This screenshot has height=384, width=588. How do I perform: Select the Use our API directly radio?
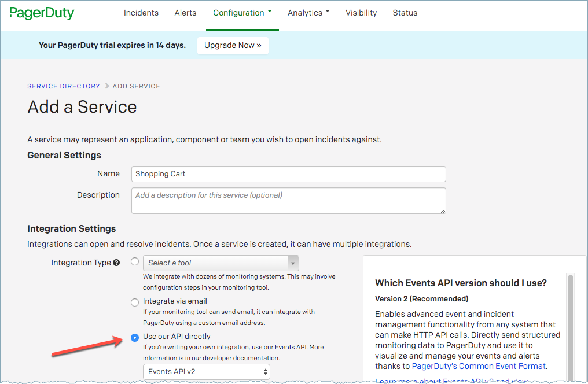(x=135, y=338)
